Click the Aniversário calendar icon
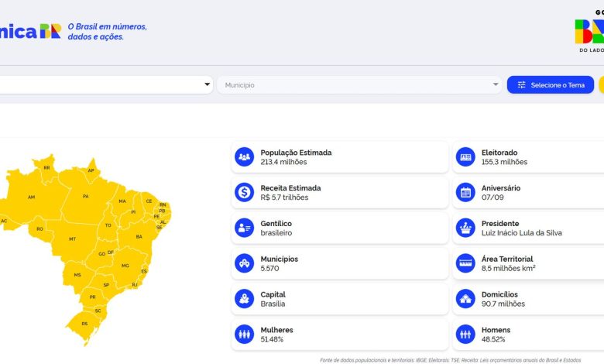604x364 pixels. 465,192
